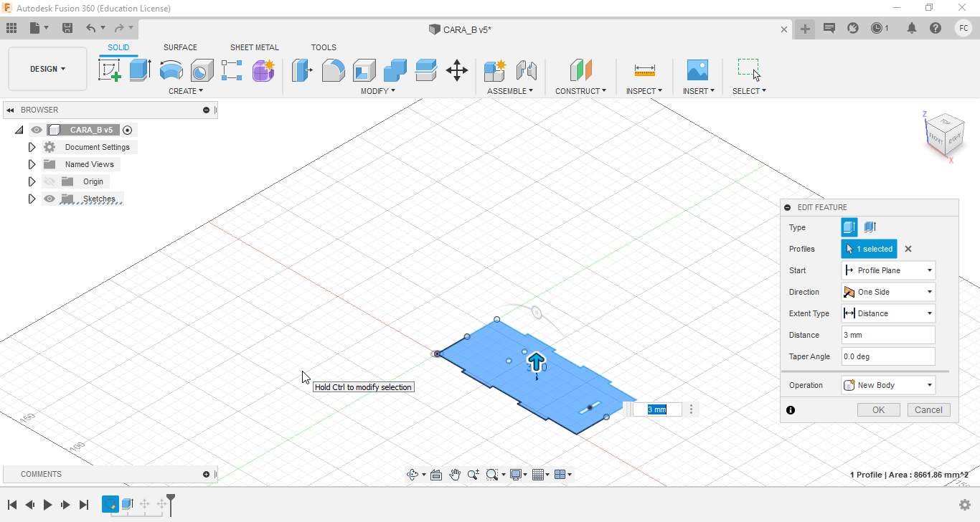Open the INSPECT menu
The height and width of the screenshot is (522, 980).
[644, 91]
